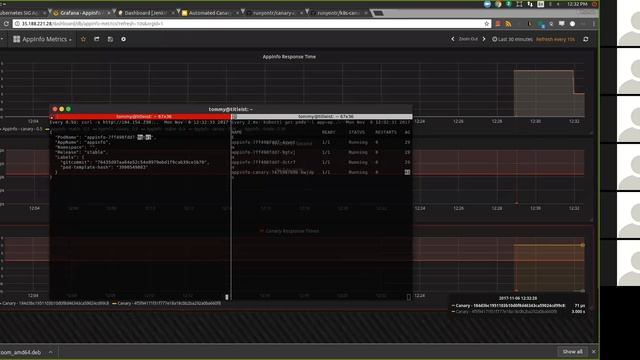Click the Canary Response Times panel title

292,231
